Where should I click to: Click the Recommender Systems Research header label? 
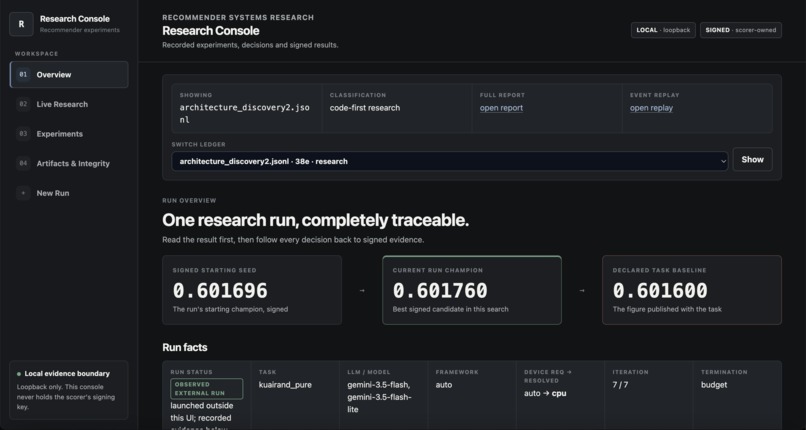[x=238, y=17]
